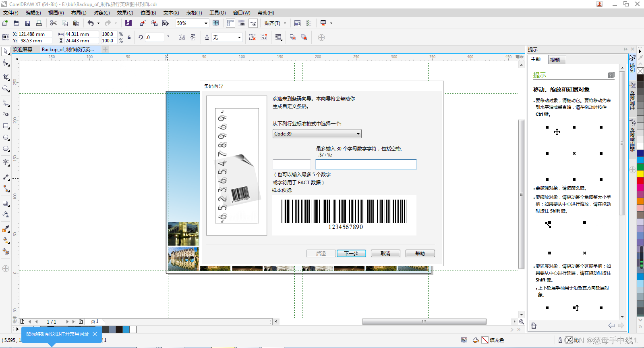
Task: Open the 对象 menu
Action: click(101, 13)
